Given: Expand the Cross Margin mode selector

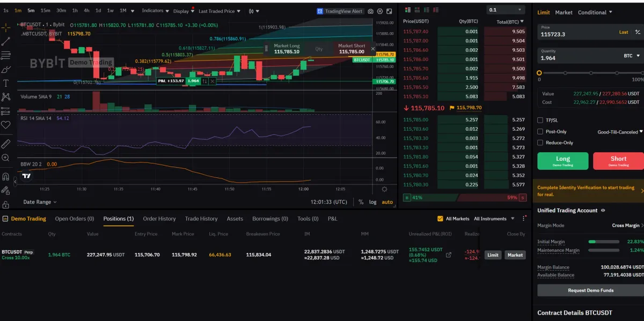Looking at the screenshot, I should [627, 226].
